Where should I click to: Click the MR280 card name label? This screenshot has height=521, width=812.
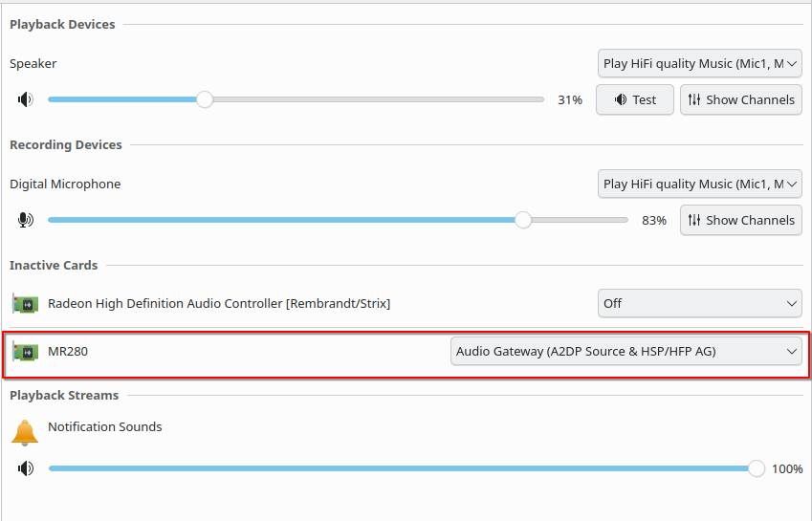[68, 352]
